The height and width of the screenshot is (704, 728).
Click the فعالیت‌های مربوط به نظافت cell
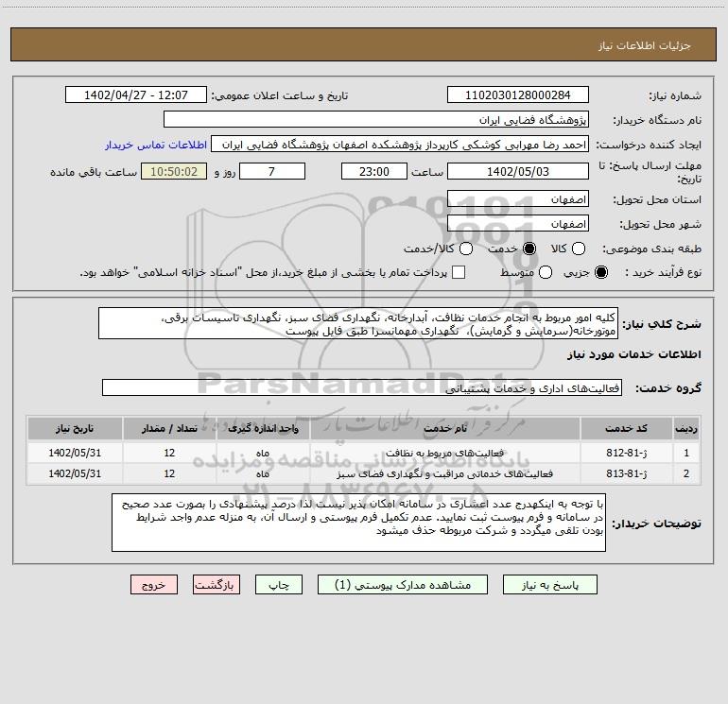click(x=444, y=453)
